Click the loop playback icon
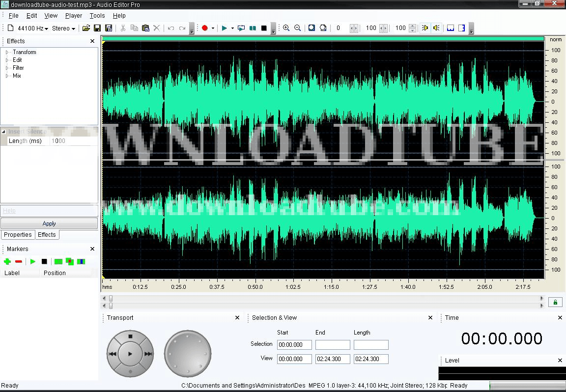Viewport: 566px width, 392px height. pyautogui.click(x=241, y=28)
